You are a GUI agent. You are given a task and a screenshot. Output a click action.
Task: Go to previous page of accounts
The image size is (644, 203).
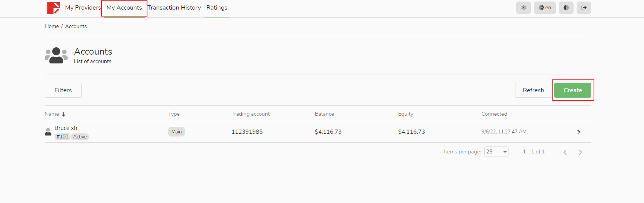click(565, 152)
